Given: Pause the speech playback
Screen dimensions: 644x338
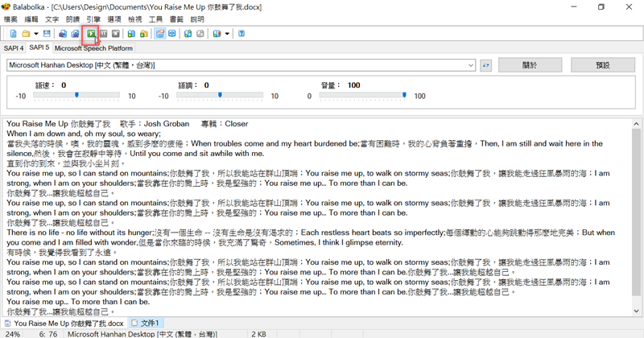Looking at the screenshot, I should (x=104, y=34).
